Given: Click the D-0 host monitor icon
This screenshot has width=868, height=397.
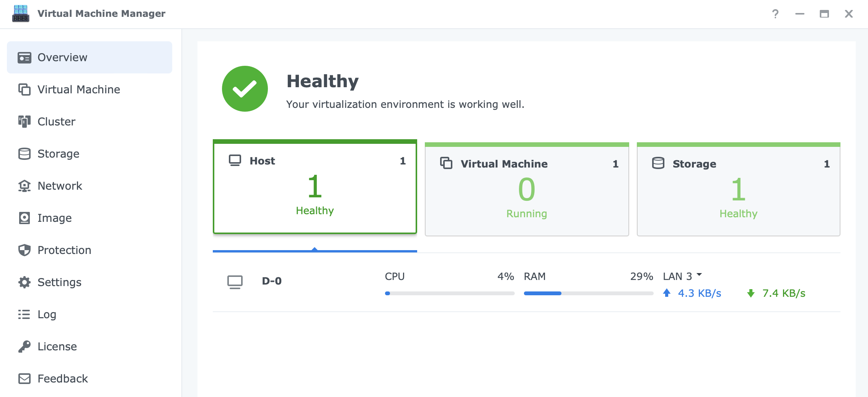Looking at the screenshot, I should (x=235, y=282).
